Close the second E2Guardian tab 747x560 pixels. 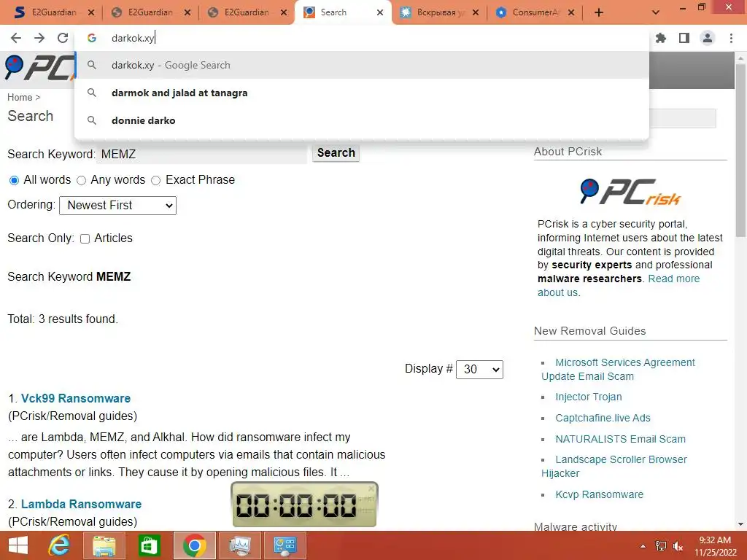click(187, 13)
